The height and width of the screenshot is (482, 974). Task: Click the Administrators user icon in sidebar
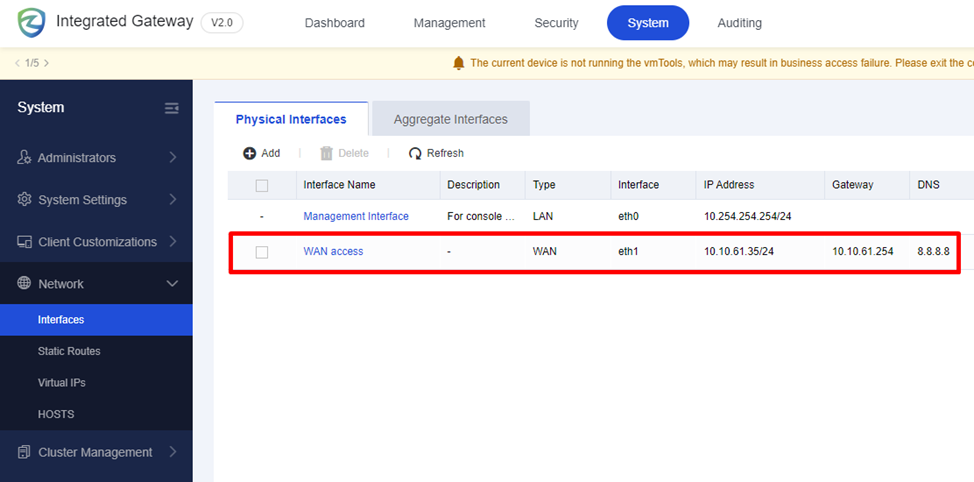[25, 158]
